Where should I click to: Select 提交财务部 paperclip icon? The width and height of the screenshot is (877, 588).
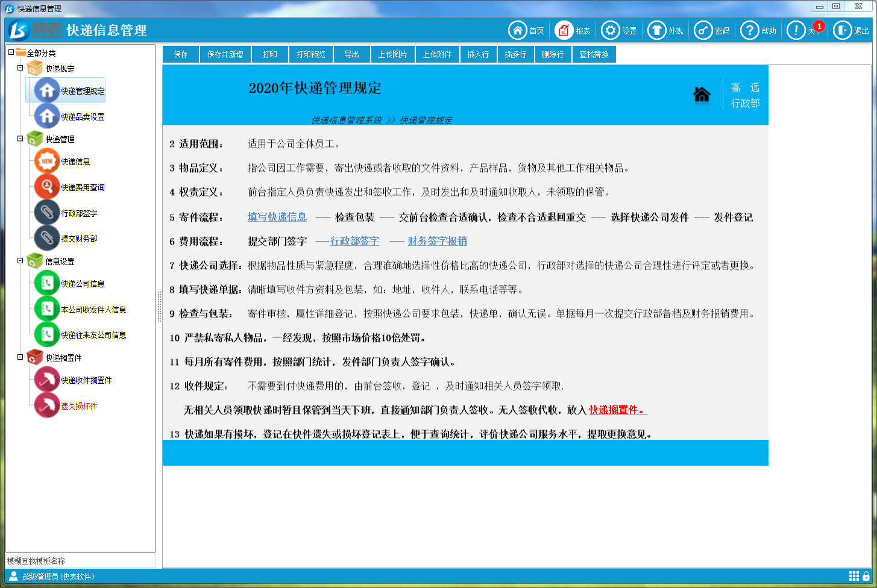[x=47, y=238]
